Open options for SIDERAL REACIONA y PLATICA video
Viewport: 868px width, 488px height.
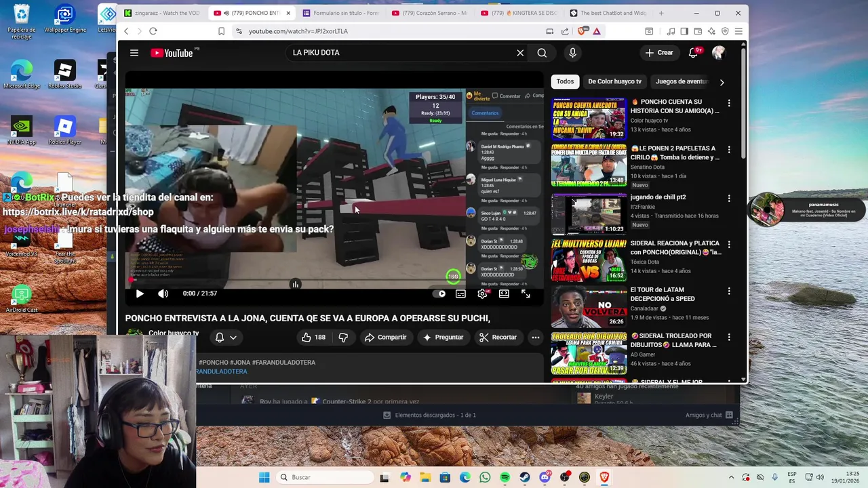pos(729,244)
